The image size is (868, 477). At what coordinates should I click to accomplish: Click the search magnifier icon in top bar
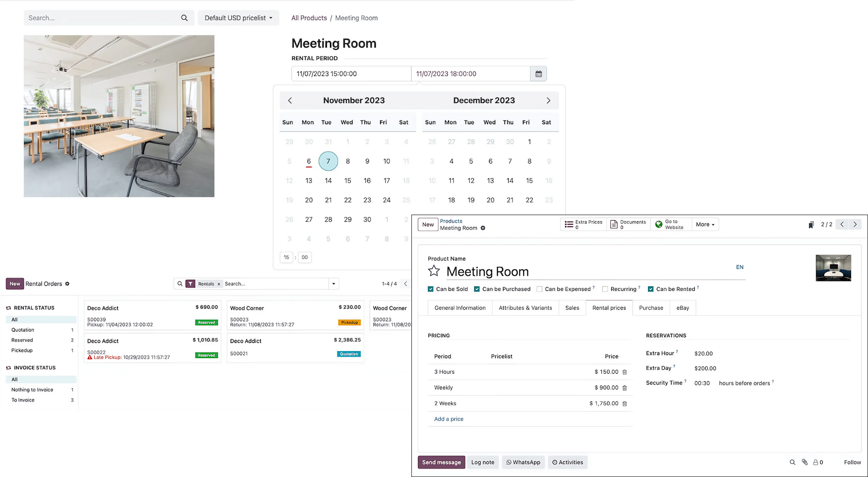click(x=184, y=18)
